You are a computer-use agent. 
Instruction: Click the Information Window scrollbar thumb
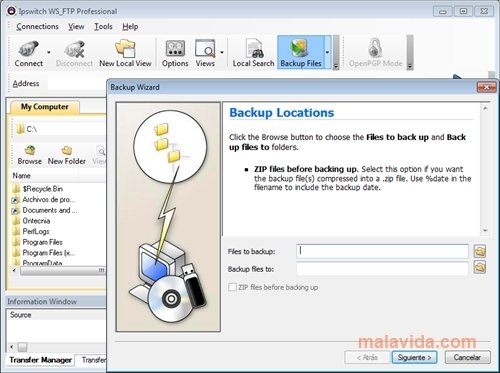point(22,347)
